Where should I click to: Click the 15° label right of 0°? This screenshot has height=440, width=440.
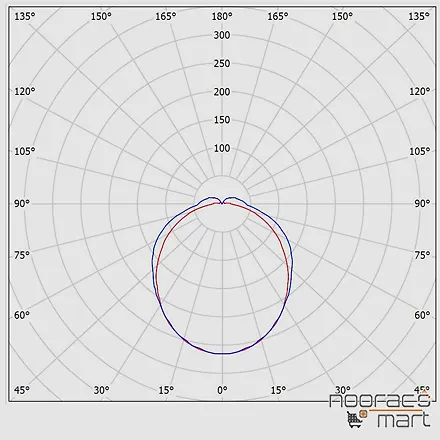coord(278,390)
